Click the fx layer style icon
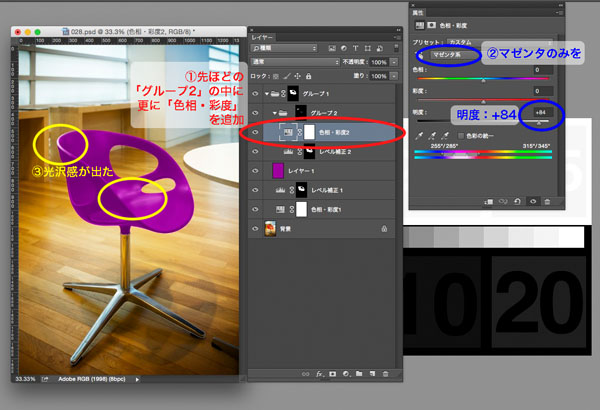This screenshot has height=410, width=600. [320, 373]
